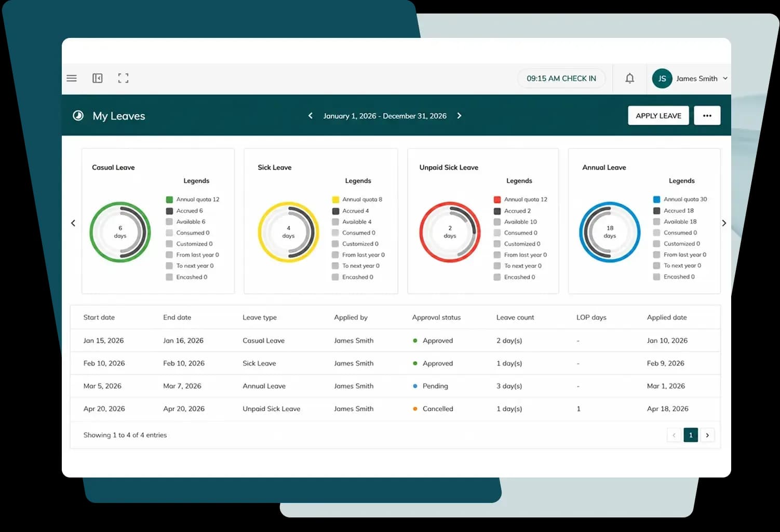The image size is (780, 532).
Task: Toggle fullscreen mode icon
Action: (123, 78)
